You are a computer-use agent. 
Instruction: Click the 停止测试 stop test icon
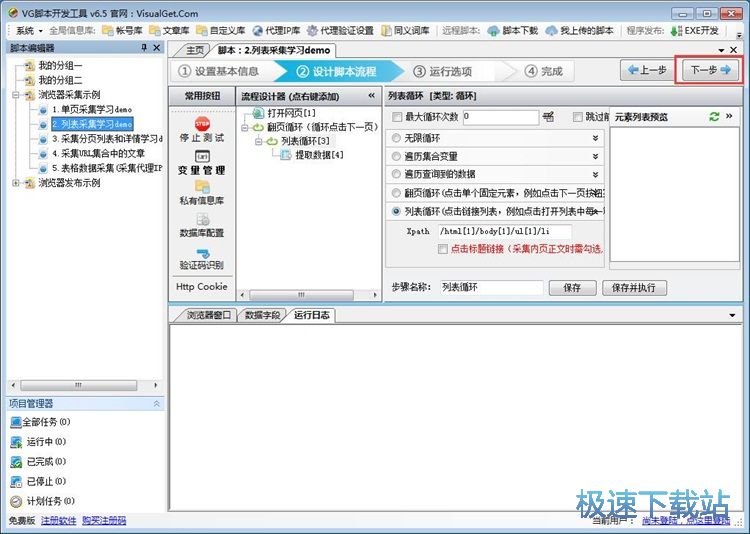202,124
